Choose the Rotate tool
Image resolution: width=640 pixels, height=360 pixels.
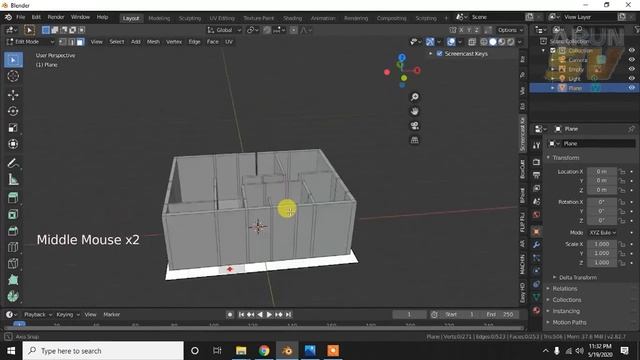click(x=13, y=111)
